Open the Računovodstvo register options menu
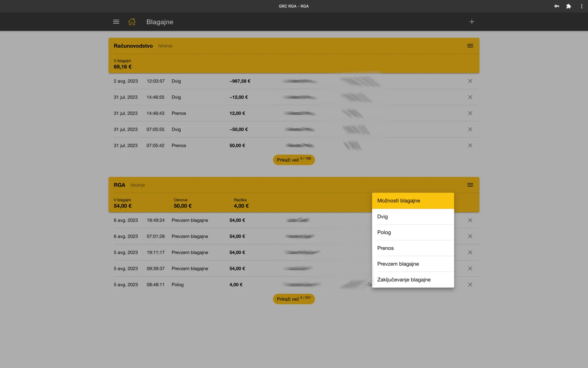 coord(470,46)
